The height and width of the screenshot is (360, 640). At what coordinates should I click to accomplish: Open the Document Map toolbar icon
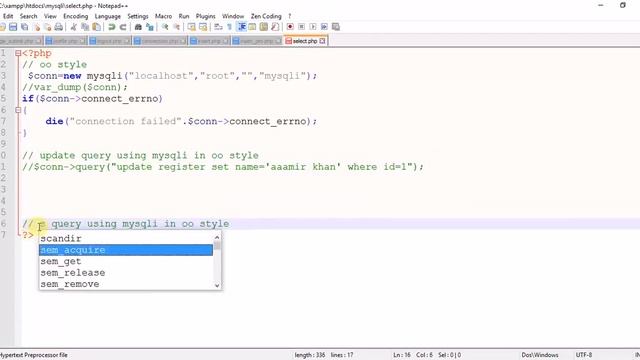[264, 27]
